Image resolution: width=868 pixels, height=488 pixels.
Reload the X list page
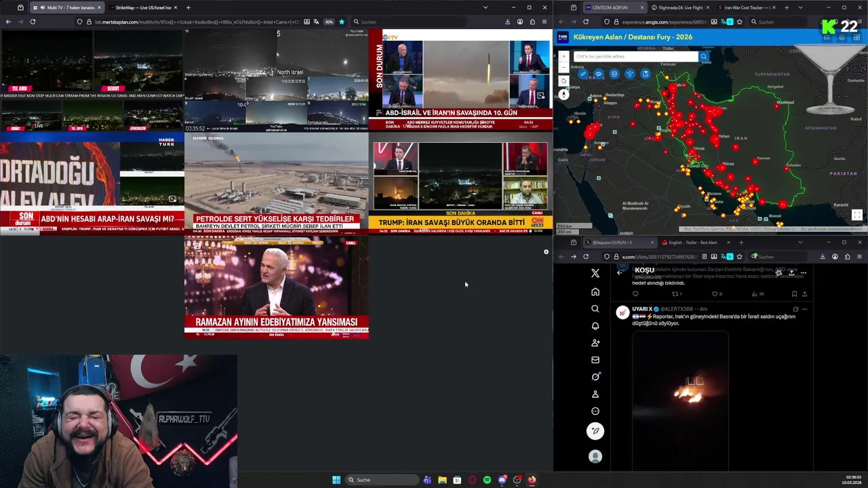click(x=586, y=257)
